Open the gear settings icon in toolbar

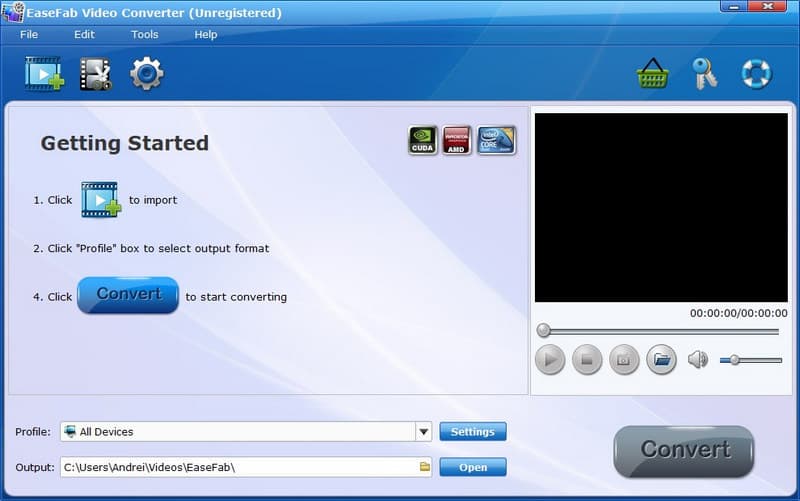pos(147,74)
